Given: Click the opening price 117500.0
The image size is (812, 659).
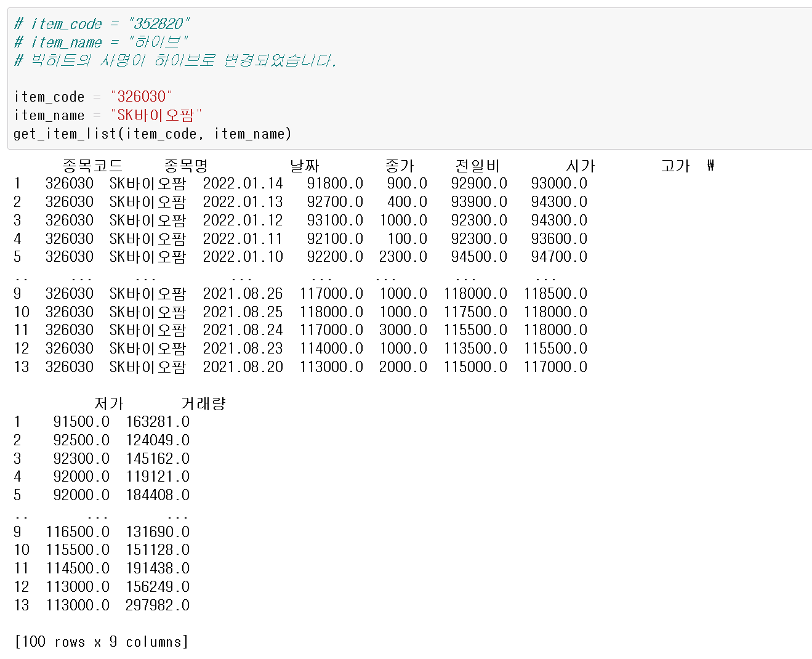Looking at the screenshot, I should [x=475, y=312].
